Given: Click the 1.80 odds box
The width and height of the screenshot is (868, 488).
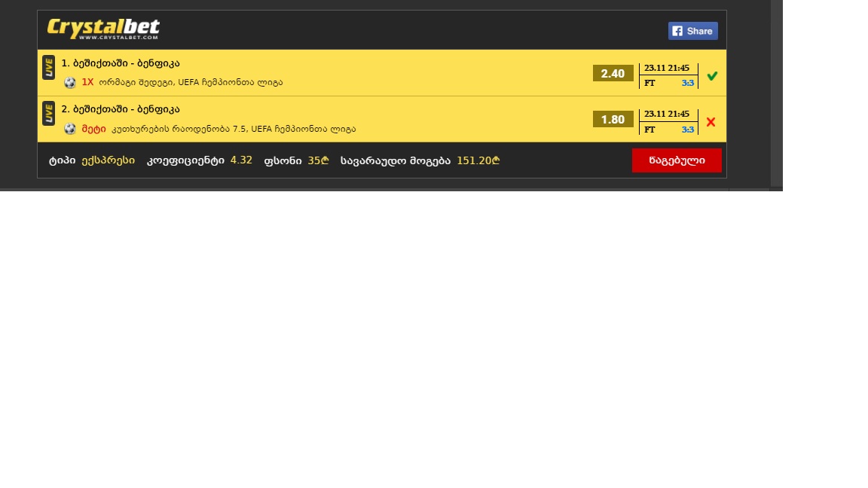Looking at the screenshot, I should pyautogui.click(x=613, y=119).
